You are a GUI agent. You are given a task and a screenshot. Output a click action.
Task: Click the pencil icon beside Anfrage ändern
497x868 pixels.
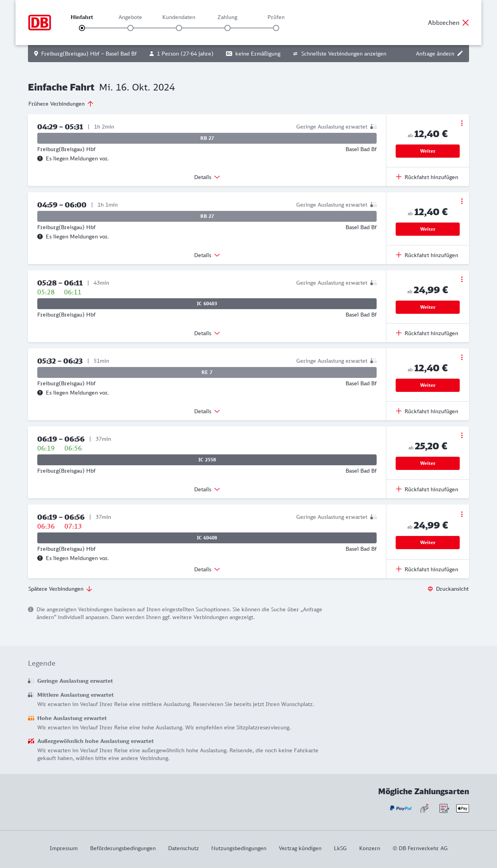pyautogui.click(x=460, y=54)
